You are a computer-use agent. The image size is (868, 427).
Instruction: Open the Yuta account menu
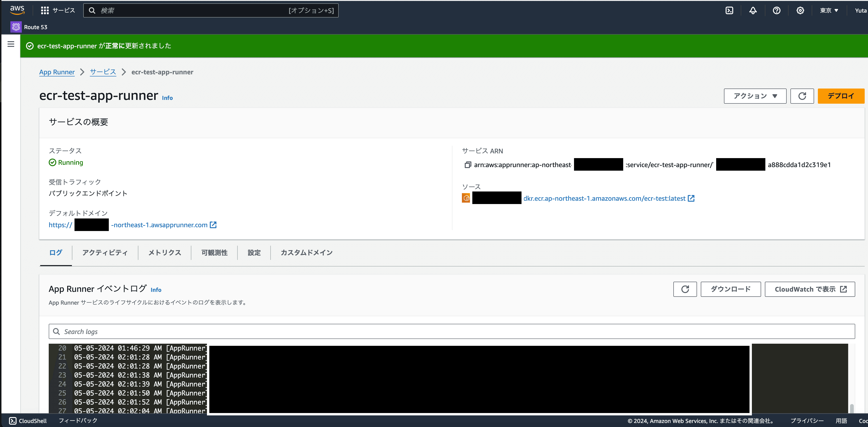coord(861,10)
